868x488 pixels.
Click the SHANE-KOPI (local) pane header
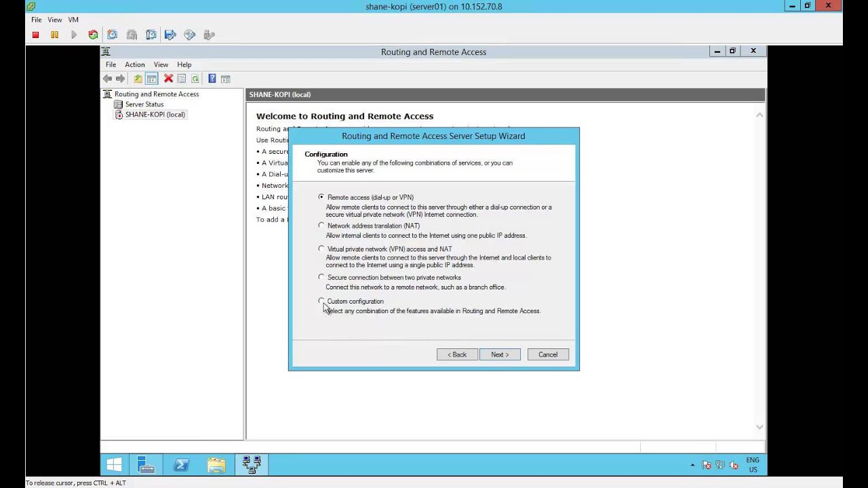tap(505, 94)
